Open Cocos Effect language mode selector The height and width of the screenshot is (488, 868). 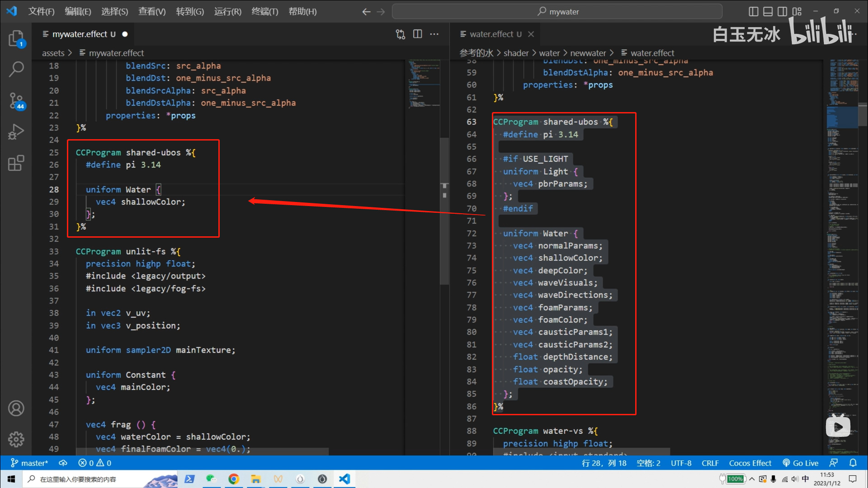(x=750, y=463)
